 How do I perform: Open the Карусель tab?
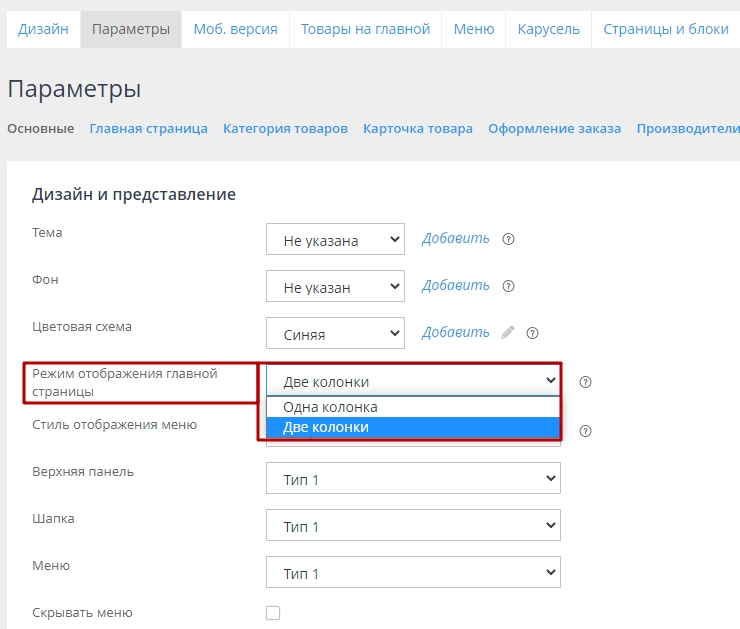pos(548,29)
